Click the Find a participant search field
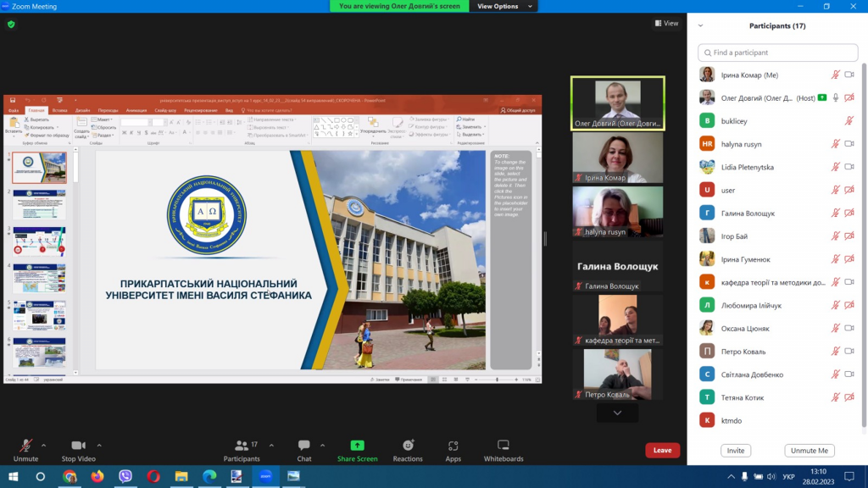The image size is (868, 488). [777, 53]
